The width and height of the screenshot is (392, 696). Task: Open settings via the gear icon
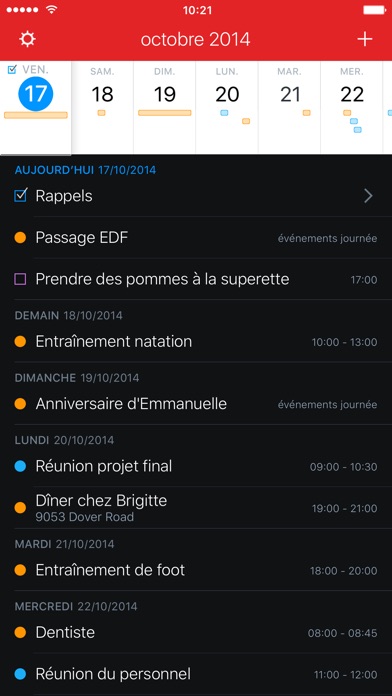pyautogui.click(x=27, y=40)
